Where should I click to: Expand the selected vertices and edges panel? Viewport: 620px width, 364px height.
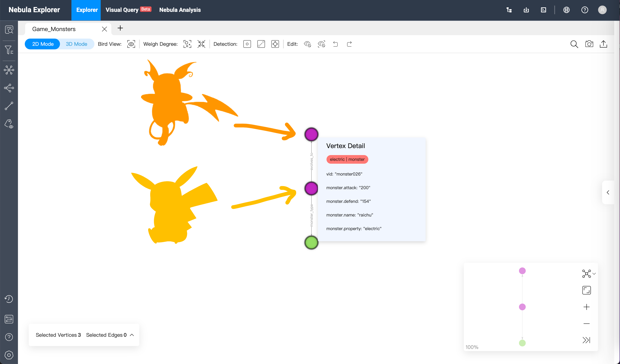[x=132, y=335]
